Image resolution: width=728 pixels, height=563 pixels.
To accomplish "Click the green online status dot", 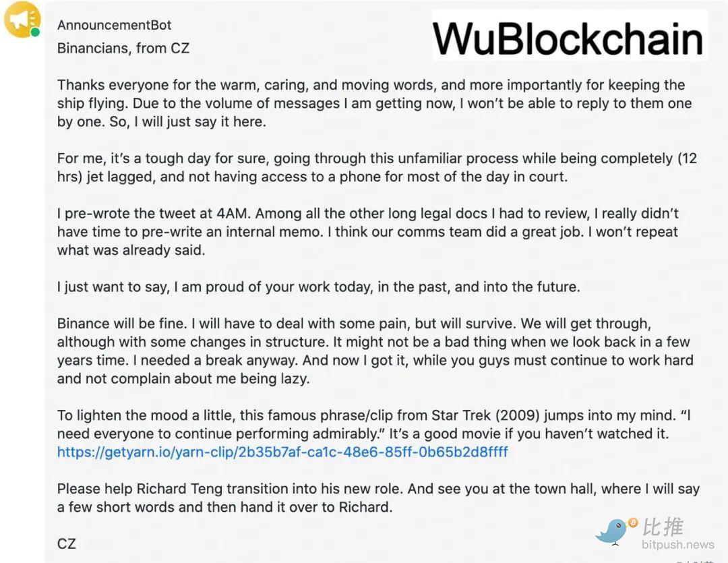I will [x=35, y=32].
